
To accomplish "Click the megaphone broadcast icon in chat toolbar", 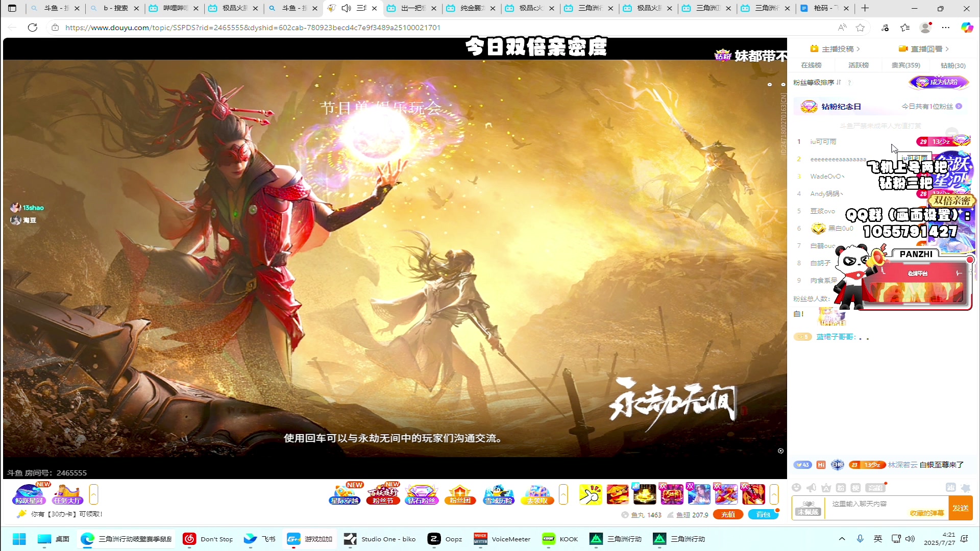I will (x=811, y=488).
